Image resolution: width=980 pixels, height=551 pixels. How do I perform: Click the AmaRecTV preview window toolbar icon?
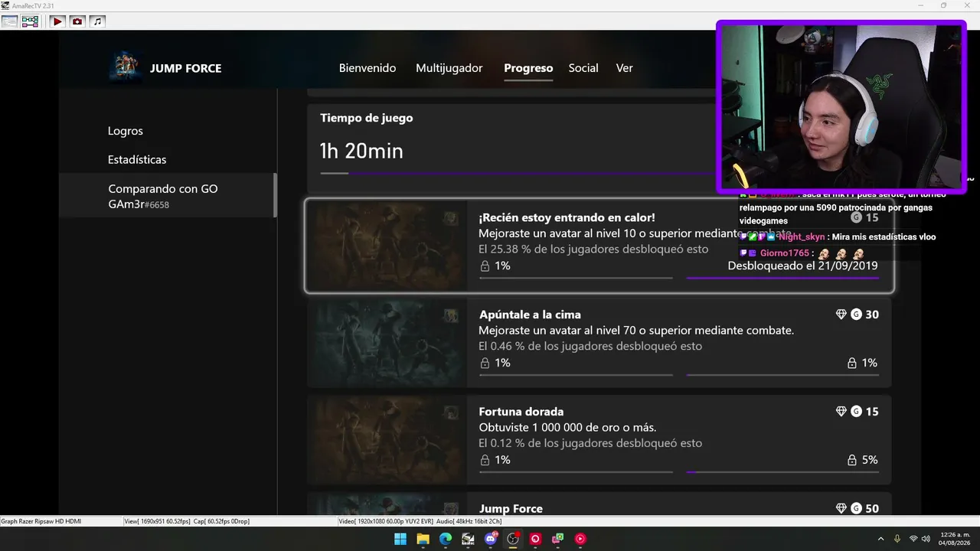[9, 21]
